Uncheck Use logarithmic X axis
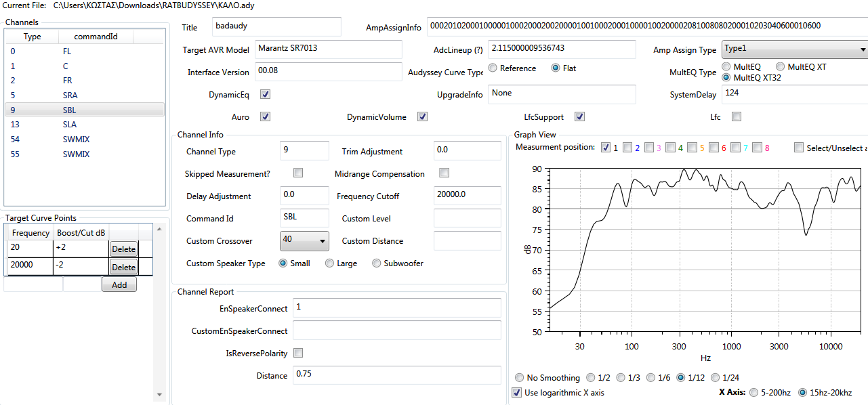Viewport: 868px width, 405px height. pyautogui.click(x=518, y=393)
